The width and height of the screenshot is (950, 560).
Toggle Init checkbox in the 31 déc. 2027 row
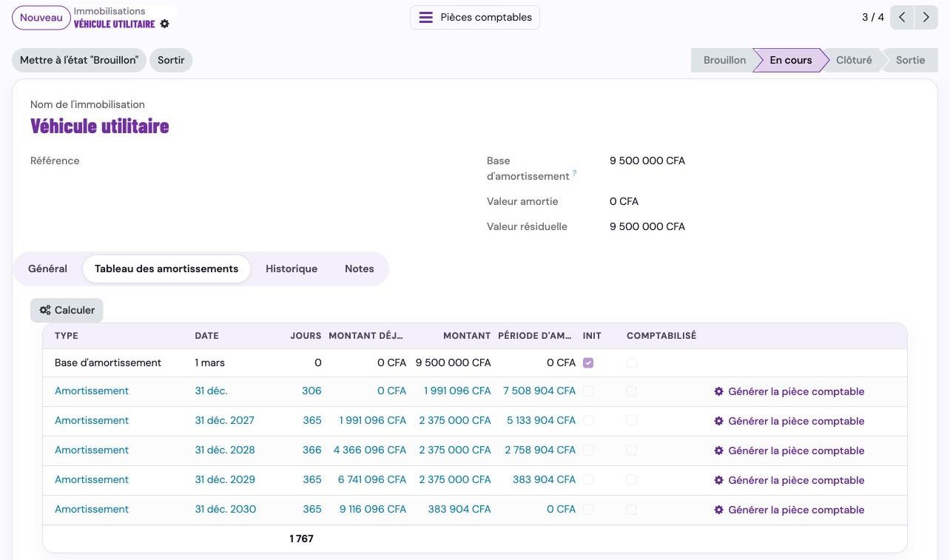(x=588, y=421)
